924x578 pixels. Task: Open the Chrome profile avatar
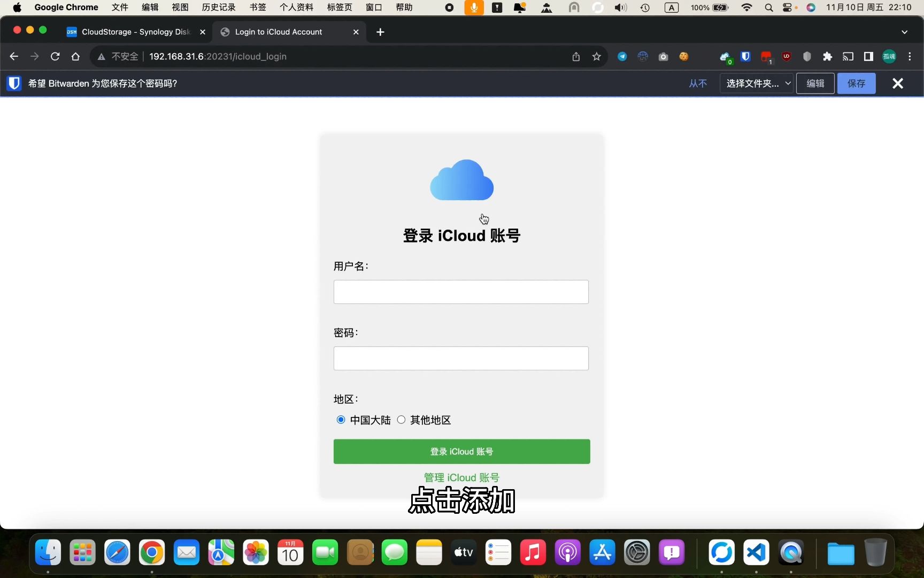point(889,56)
